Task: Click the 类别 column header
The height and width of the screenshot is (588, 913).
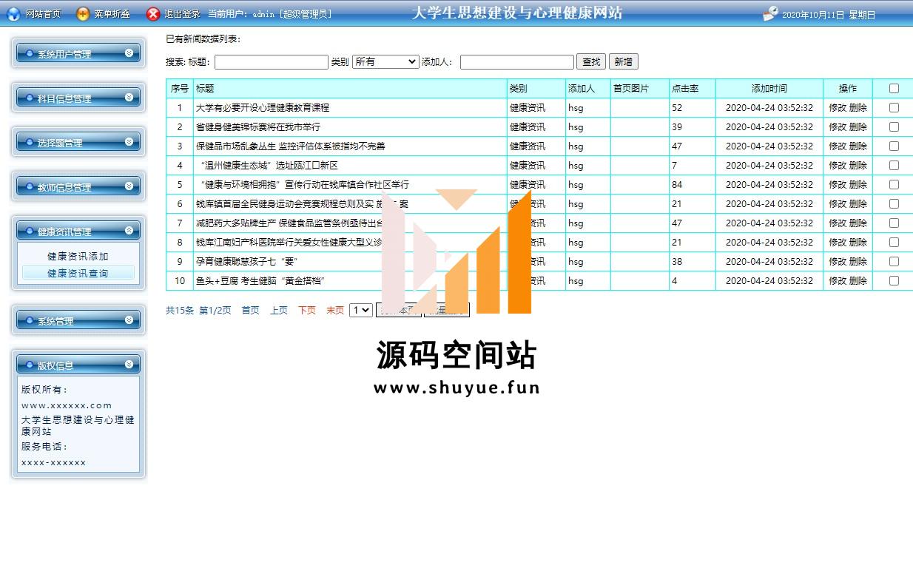Action: coord(519,88)
